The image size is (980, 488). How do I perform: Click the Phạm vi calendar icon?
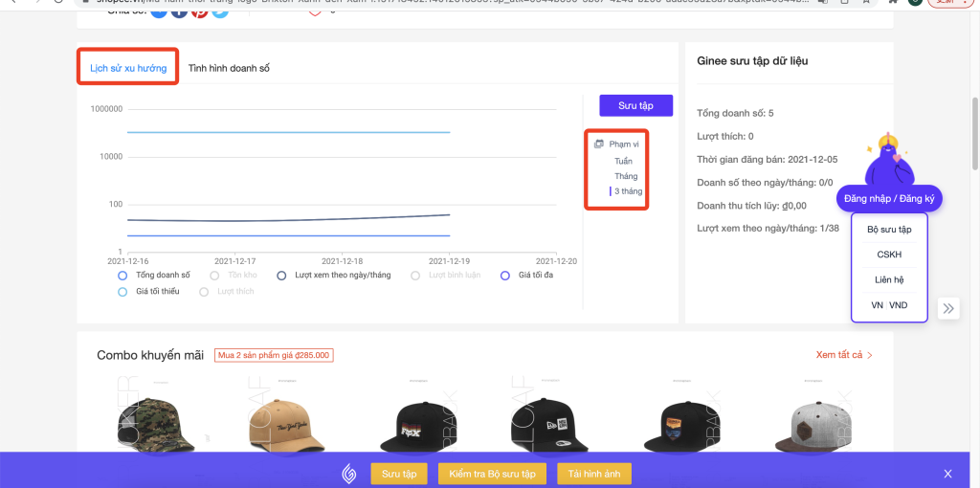[x=599, y=144]
